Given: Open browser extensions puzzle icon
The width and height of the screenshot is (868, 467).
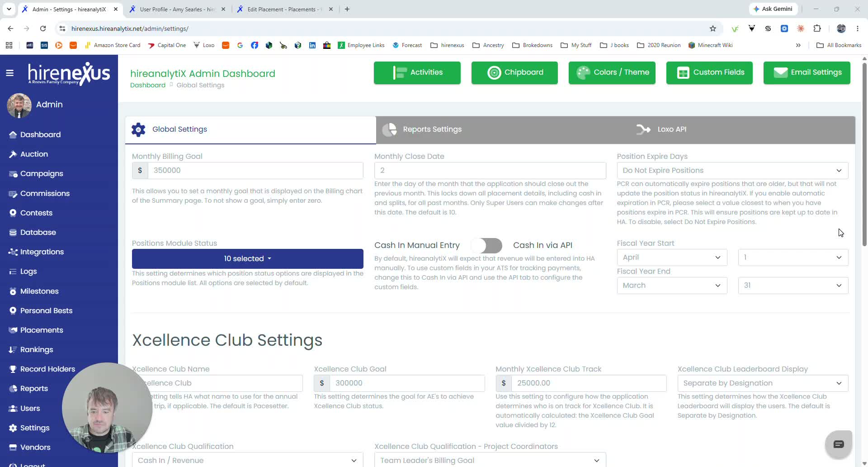Looking at the screenshot, I should (x=817, y=29).
